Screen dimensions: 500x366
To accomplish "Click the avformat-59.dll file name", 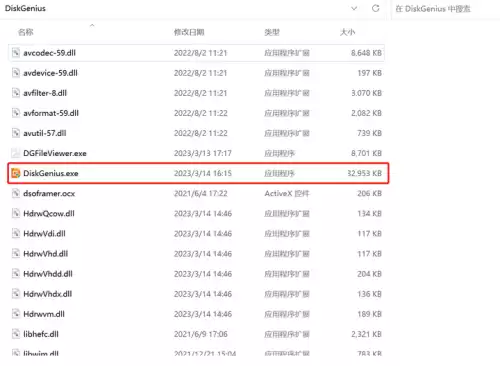I will click(x=51, y=113).
